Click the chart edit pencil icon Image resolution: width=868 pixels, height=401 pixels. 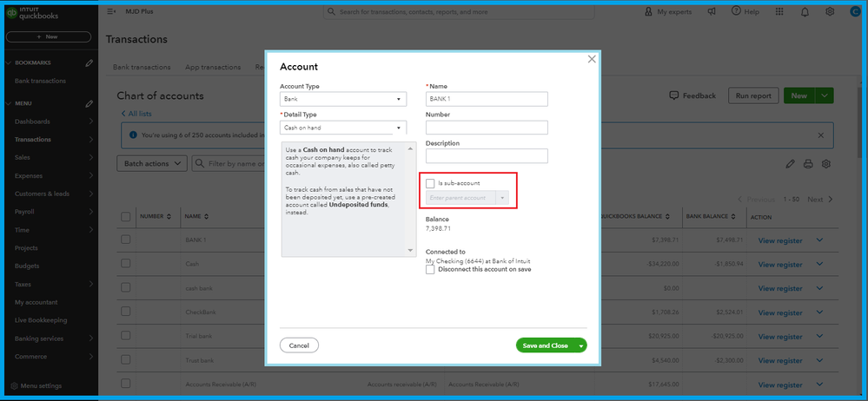(x=790, y=164)
